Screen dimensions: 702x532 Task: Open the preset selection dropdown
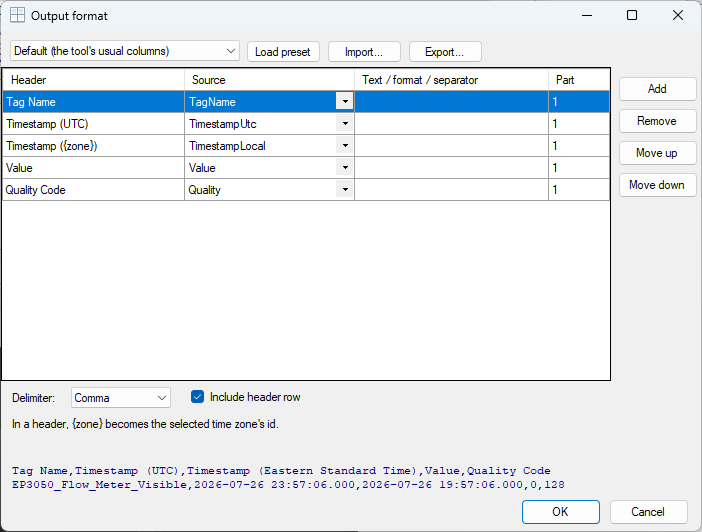(125, 51)
